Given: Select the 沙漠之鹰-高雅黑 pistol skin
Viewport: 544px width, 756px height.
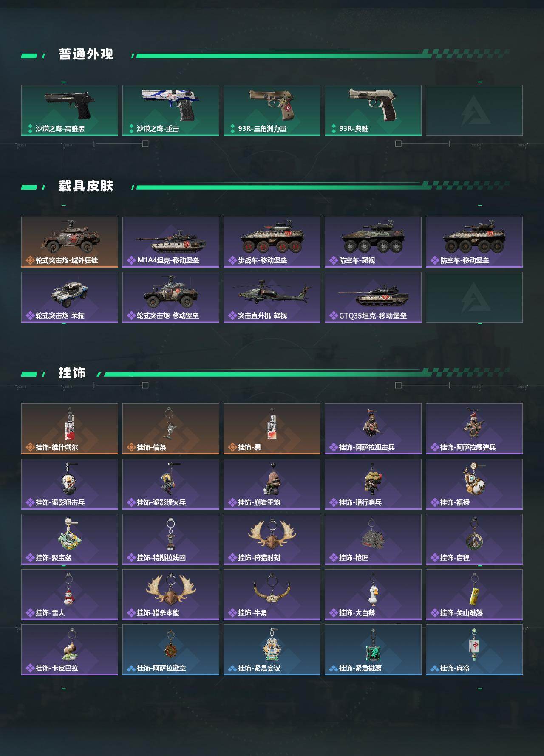Looking at the screenshot, I should tap(70, 110).
